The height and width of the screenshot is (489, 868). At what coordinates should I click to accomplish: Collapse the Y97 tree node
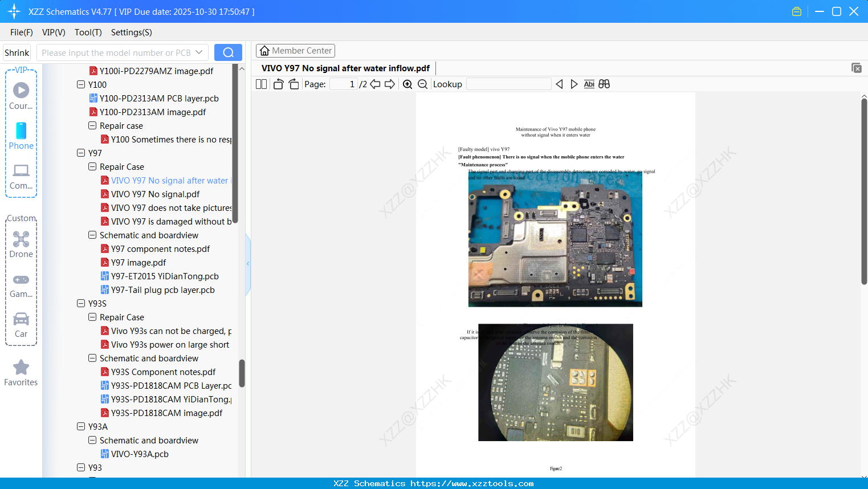pos(81,153)
